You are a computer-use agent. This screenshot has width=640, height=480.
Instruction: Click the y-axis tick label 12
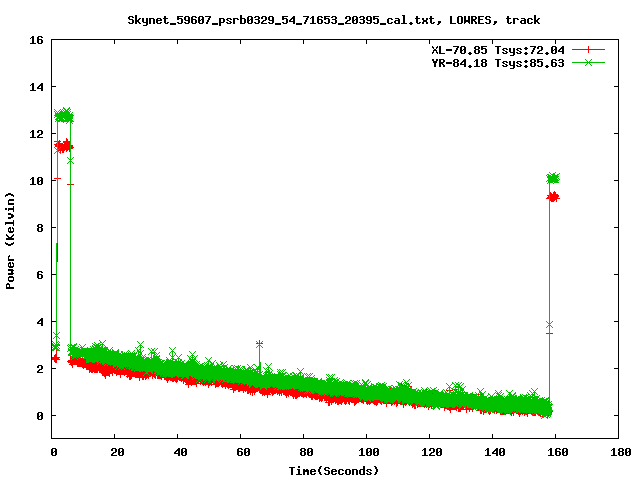tap(36, 134)
